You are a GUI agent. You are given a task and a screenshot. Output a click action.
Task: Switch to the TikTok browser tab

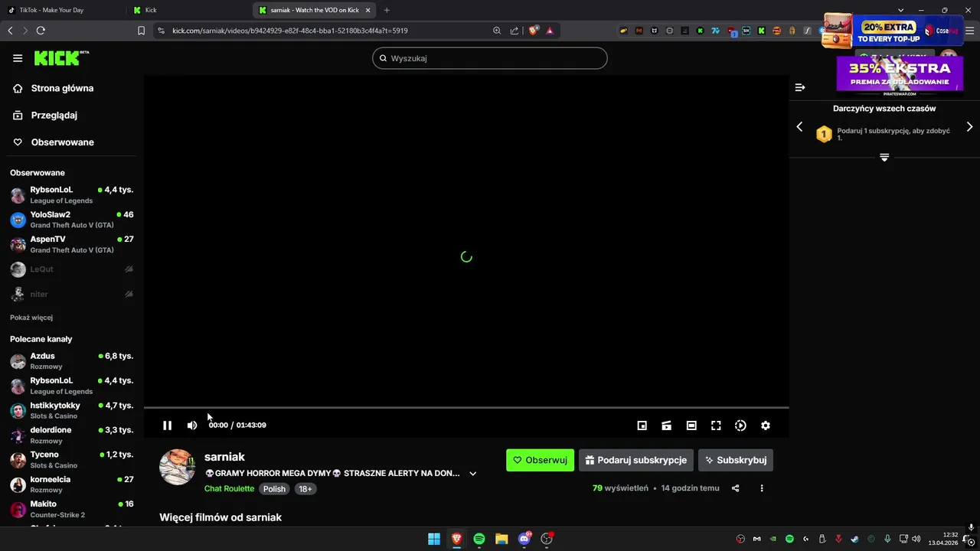point(63,10)
